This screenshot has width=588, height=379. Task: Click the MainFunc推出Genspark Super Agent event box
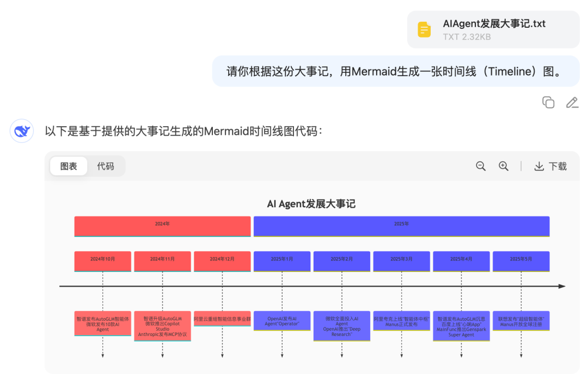461,326
